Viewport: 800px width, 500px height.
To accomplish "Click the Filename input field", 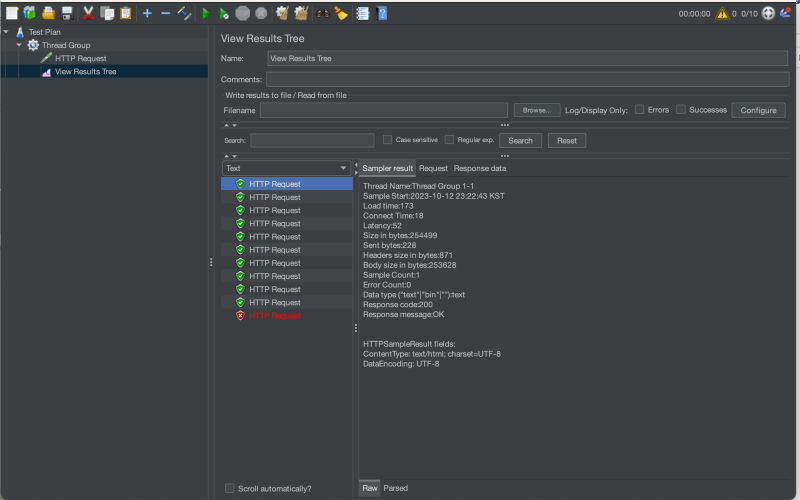I will click(x=384, y=110).
